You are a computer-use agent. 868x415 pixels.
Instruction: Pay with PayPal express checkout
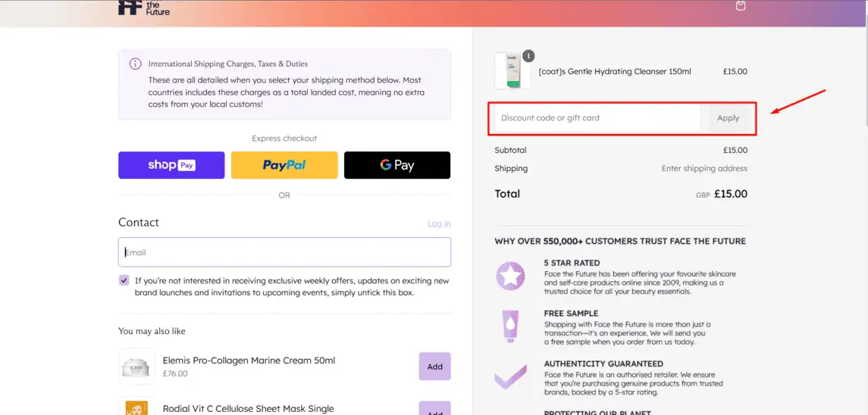pyautogui.click(x=284, y=165)
